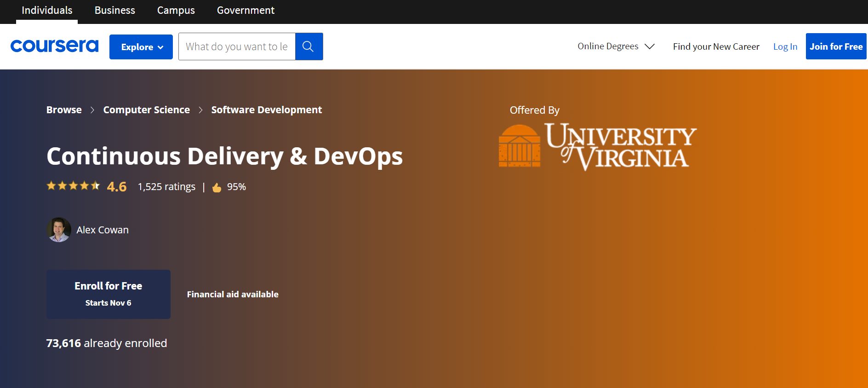Screen dimensions: 868x388
Task: Click the 4.6 rating score
Action: point(117,186)
